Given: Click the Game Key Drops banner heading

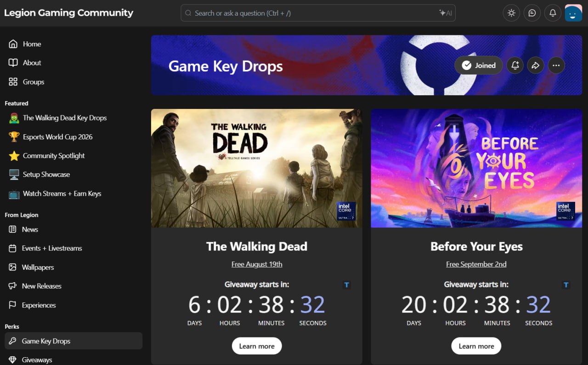Looking at the screenshot, I should point(226,67).
